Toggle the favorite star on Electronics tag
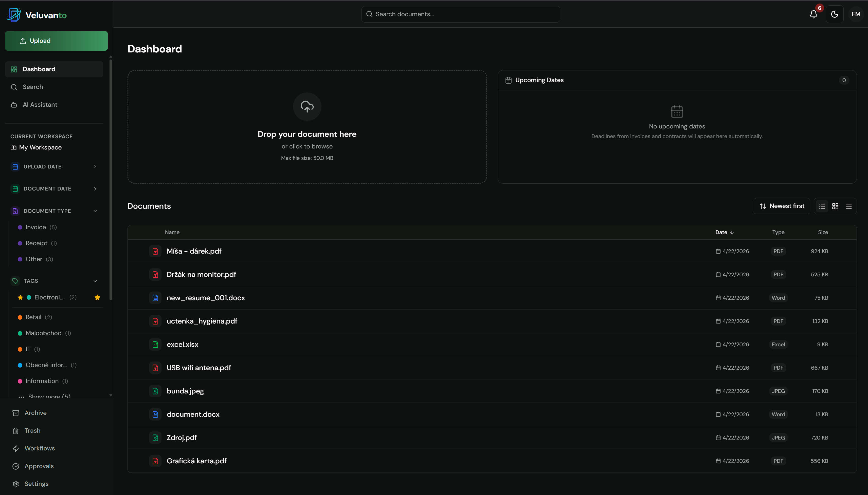This screenshot has height=495, width=868. [x=97, y=297]
